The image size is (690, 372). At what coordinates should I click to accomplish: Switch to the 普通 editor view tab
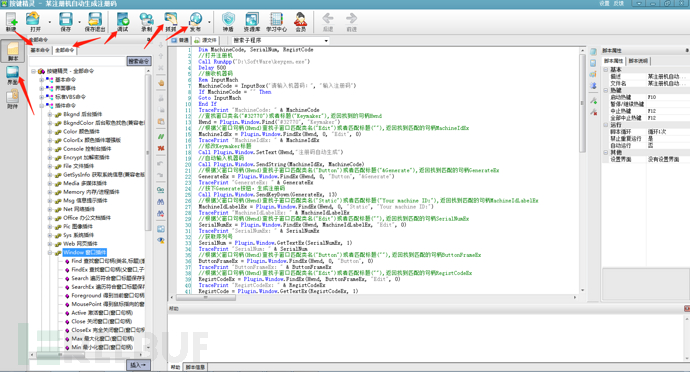click(x=180, y=40)
